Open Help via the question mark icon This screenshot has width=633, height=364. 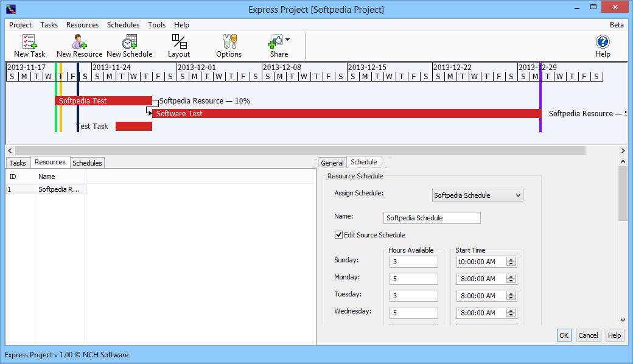coord(603,41)
